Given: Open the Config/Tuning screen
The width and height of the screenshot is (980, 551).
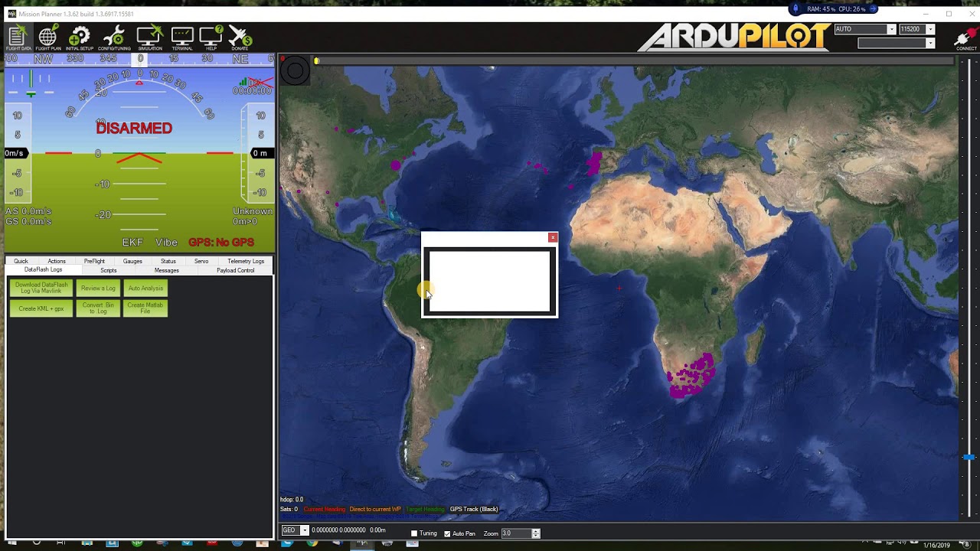Looking at the screenshot, I should [114, 38].
